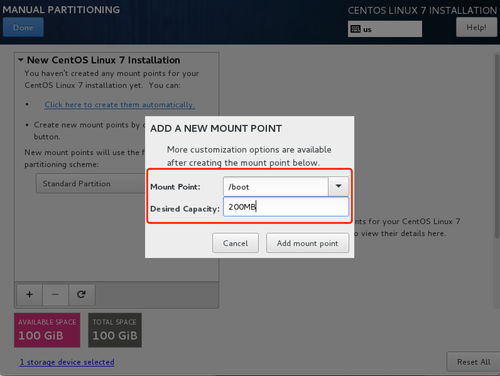Click the minus icon to remove mount point
The image size is (500, 376).
55,295
